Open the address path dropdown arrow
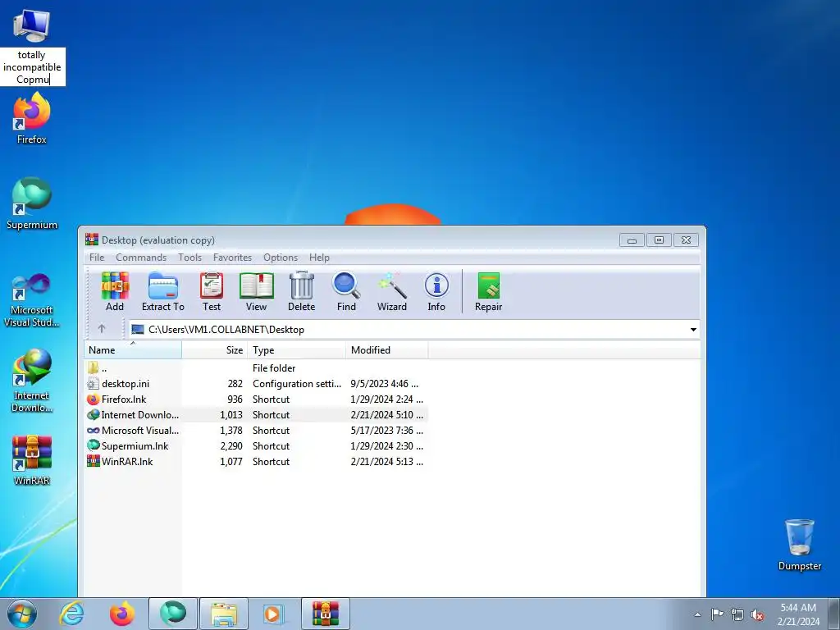This screenshot has width=840, height=630. [693, 330]
